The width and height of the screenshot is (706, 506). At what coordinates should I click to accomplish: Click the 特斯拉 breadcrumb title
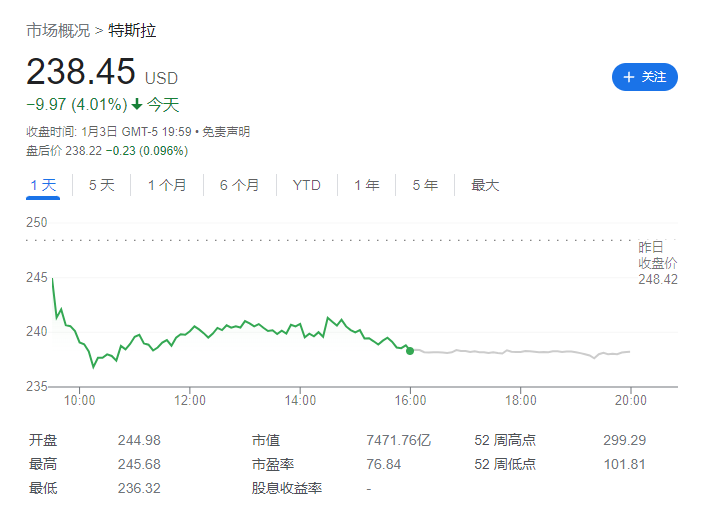133,31
